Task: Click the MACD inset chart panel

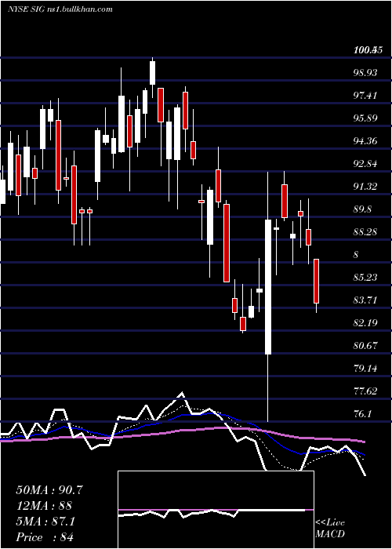Action: pyautogui.click(x=216, y=510)
